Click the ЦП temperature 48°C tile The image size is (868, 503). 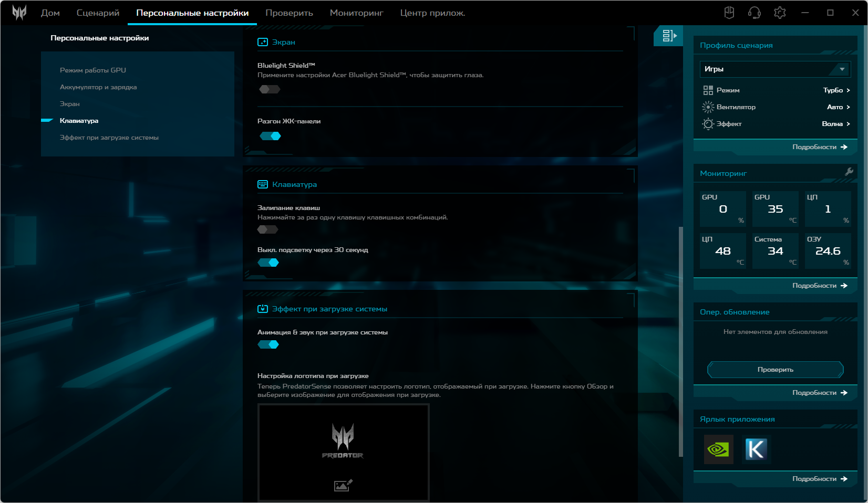tap(723, 251)
